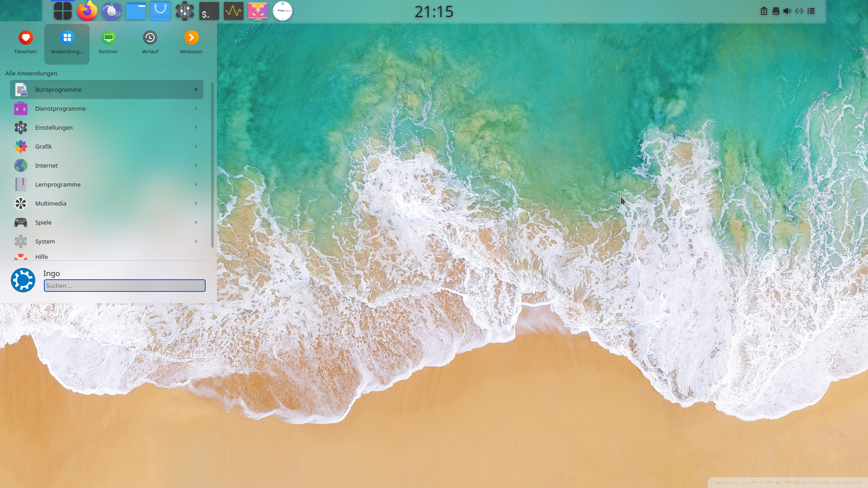Open the blue file manager folder icon
Screen dimensions: 868x488
136,11
